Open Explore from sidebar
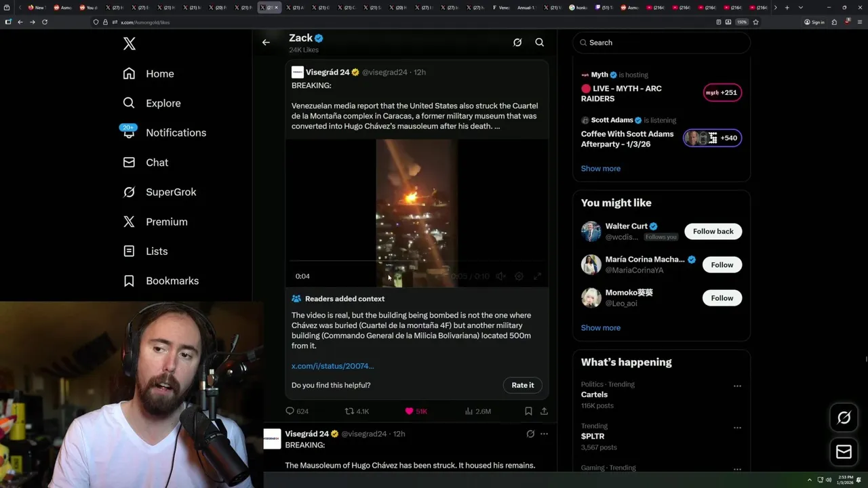The height and width of the screenshot is (488, 868). point(152,103)
